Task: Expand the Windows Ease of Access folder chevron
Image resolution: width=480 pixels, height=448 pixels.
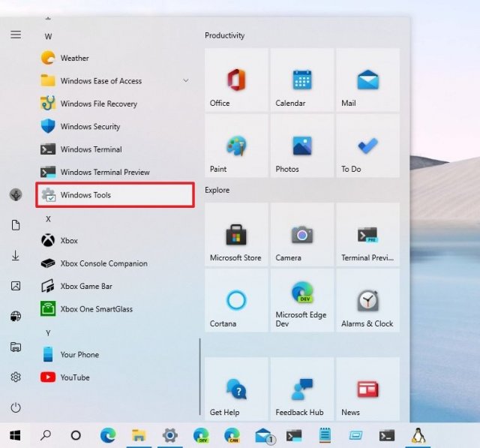Action: click(x=186, y=80)
